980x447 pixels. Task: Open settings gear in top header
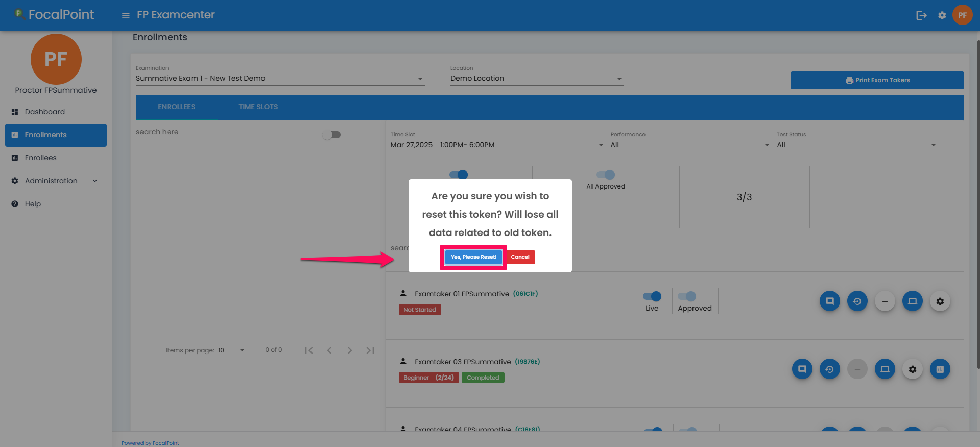click(942, 15)
